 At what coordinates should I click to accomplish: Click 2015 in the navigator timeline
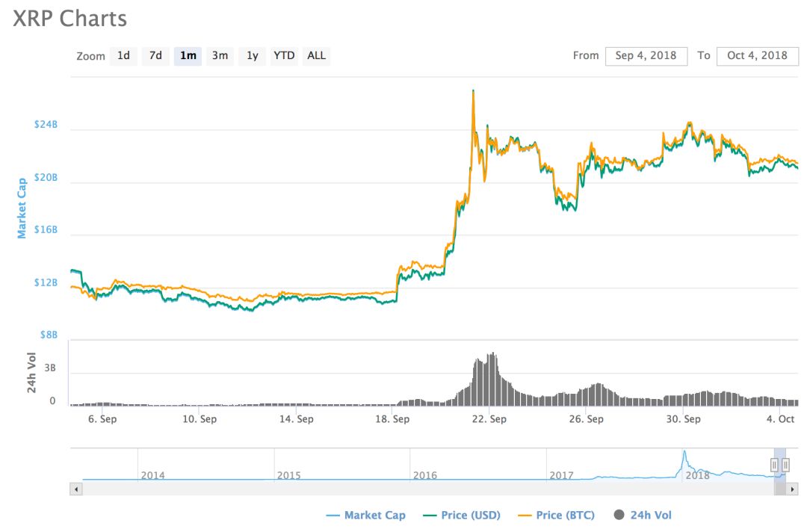click(x=288, y=475)
